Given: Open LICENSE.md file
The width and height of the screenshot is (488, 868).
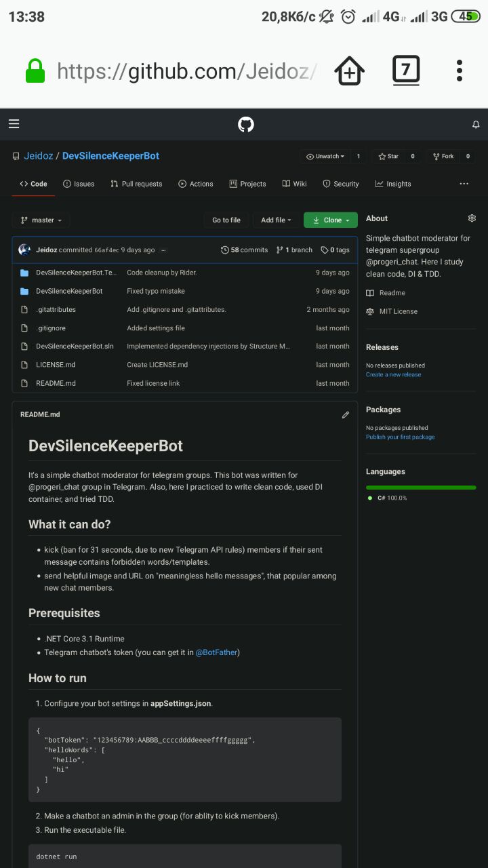Looking at the screenshot, I should point(56,365).
